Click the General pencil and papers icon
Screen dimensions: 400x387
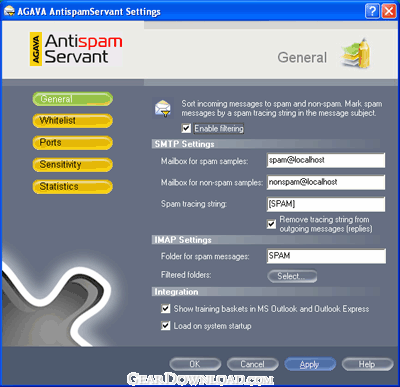point(355,53)
